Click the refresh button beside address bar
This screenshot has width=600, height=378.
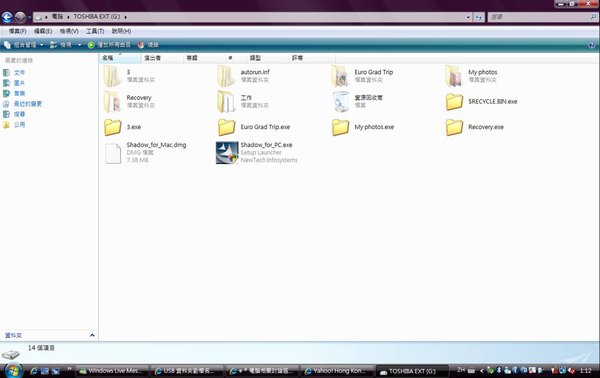(x=479, y=17)
